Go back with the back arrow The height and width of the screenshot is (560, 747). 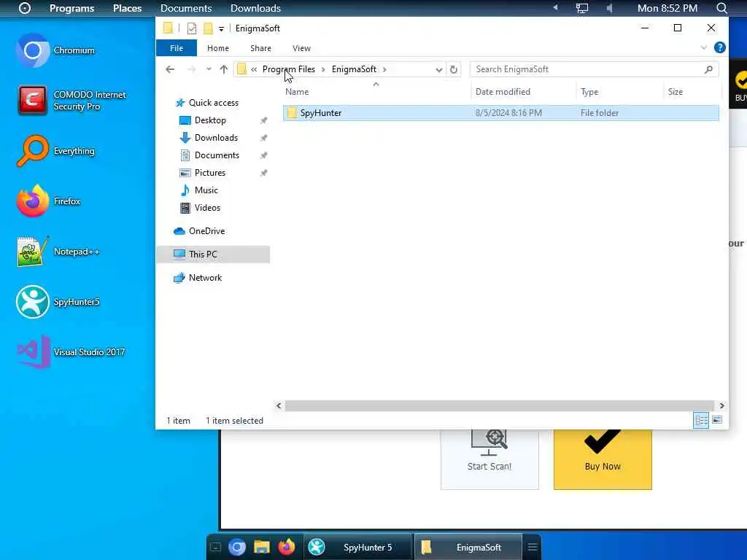(x=170, y=69)
